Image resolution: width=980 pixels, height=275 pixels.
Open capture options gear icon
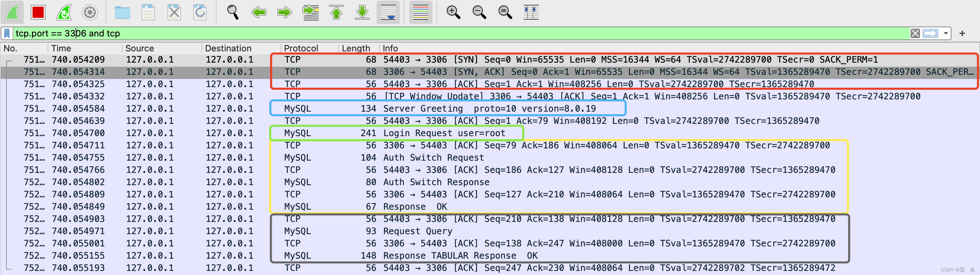pyautogui.click(x=90, y=12)
